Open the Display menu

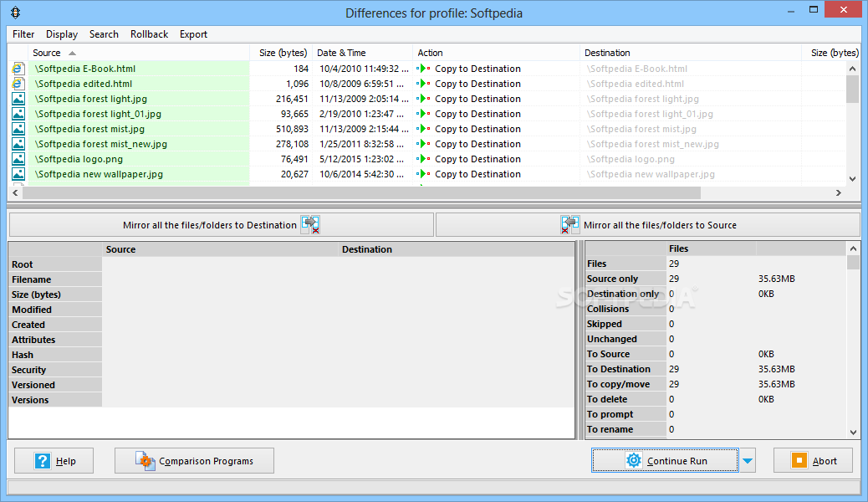[61, 34]
